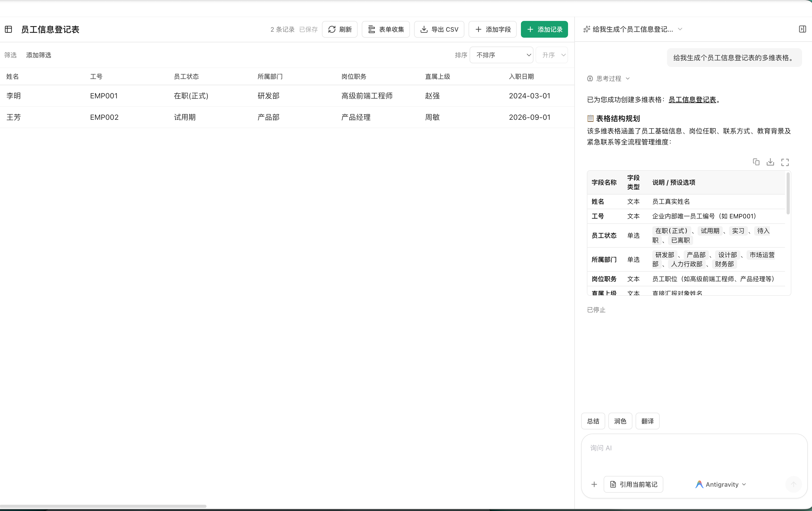Expand the 思考过程 thinking section
This screenshot has width=812, height=511.
tap(608, 78)
